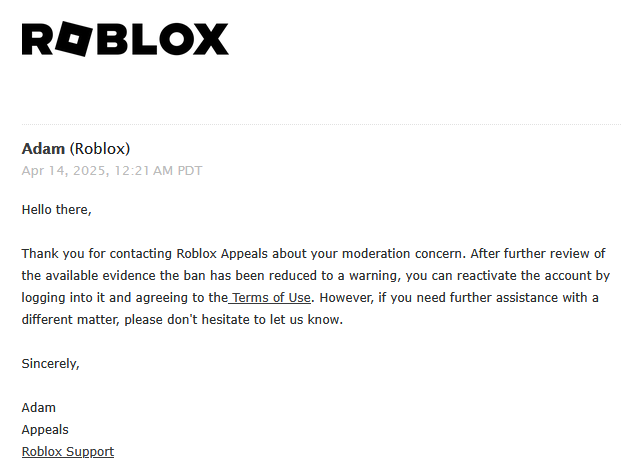Click the (Roblox) label beside sender name
The image size is (628, 473).
[x=100, y=149]
